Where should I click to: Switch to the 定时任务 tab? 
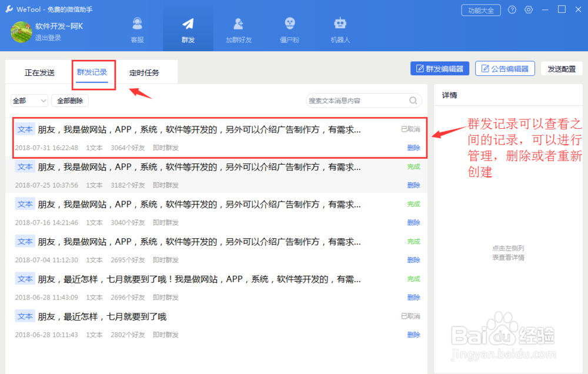(x=145, y=73)
